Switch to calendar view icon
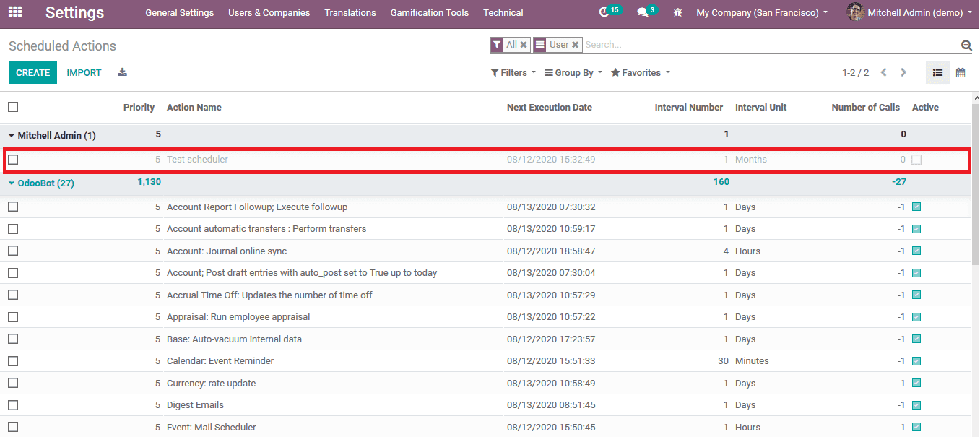 (x=961, y=72)
